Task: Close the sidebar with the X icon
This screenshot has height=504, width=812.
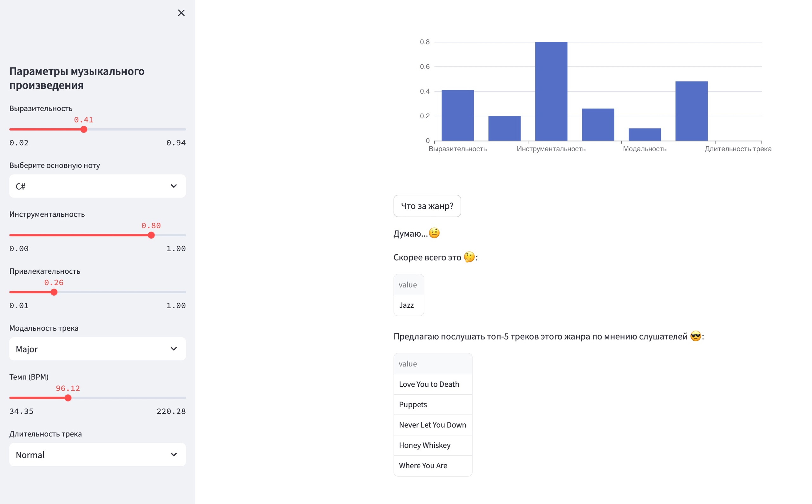Action: [x=181, y=13]
